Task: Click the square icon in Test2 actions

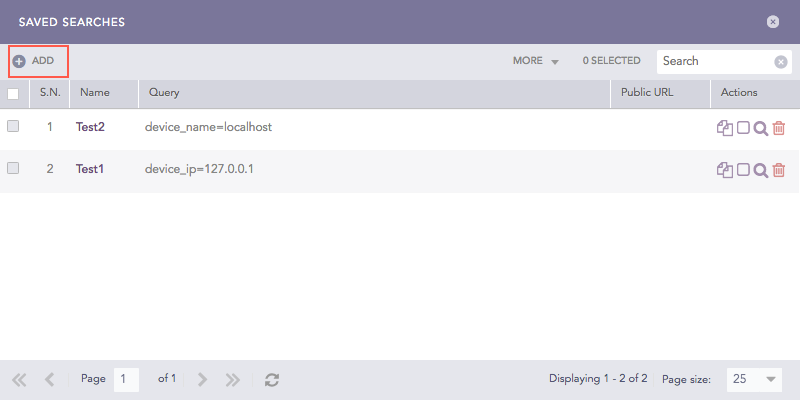Action: pyautogui.click(x=743, y=128)
